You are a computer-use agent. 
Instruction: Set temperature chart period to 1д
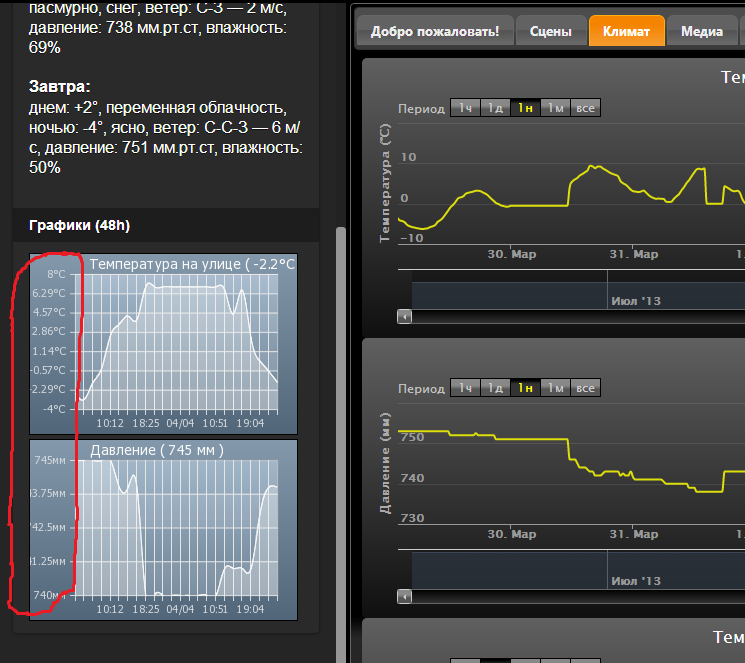pos(495,108)
